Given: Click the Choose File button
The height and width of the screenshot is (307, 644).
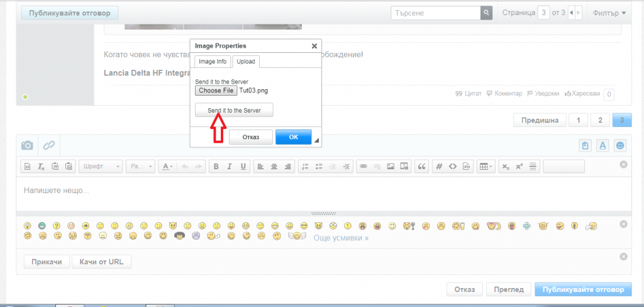Looking at the screenshot, I should click(216, 91).
